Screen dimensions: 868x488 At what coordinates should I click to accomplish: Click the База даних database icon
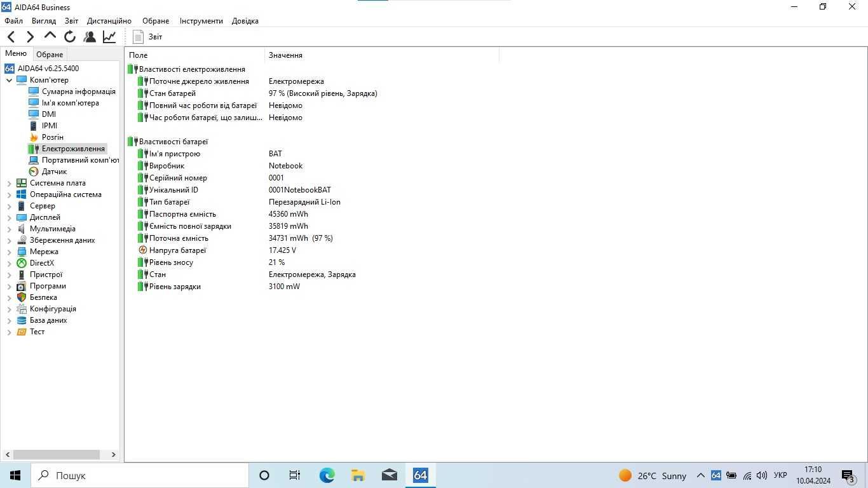point(22,320)
